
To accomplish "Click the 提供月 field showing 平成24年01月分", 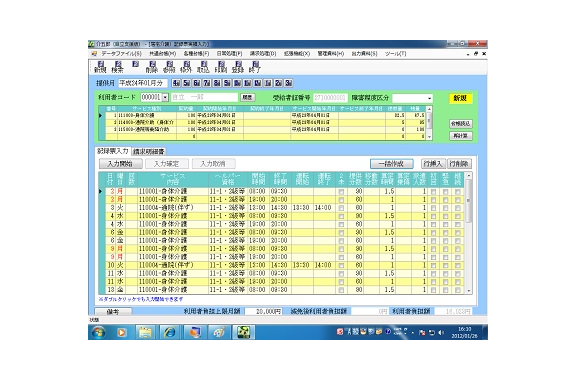I will tap(143, 83).
